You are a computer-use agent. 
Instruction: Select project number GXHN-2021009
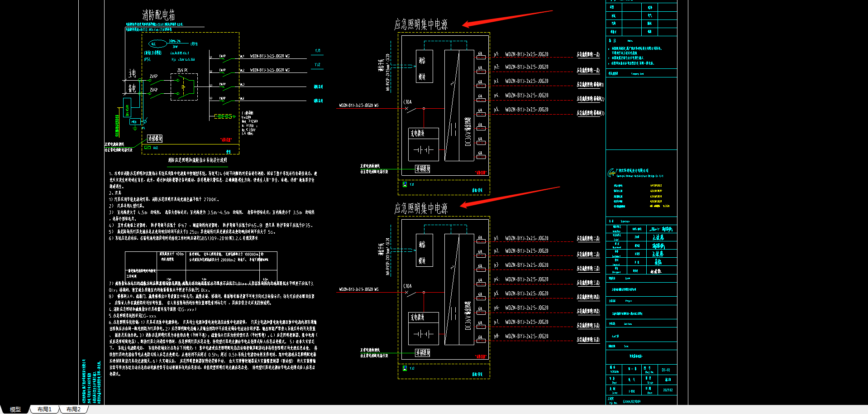(632, 402)
